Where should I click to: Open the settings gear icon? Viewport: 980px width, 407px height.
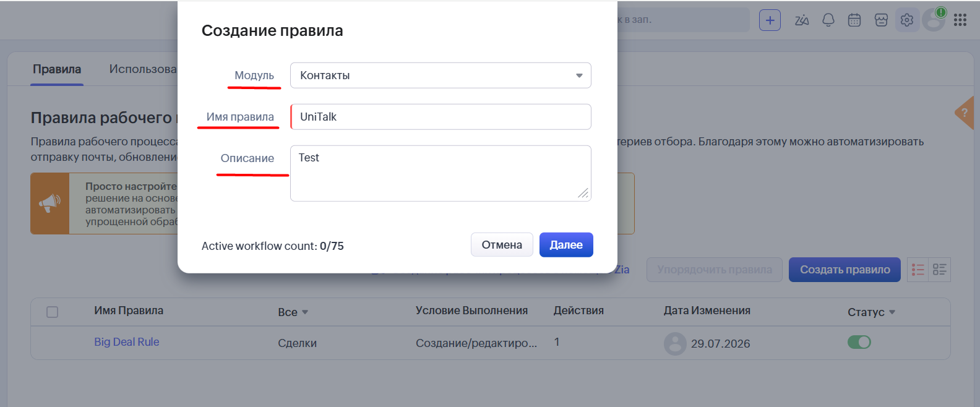[x=907, y=20]
